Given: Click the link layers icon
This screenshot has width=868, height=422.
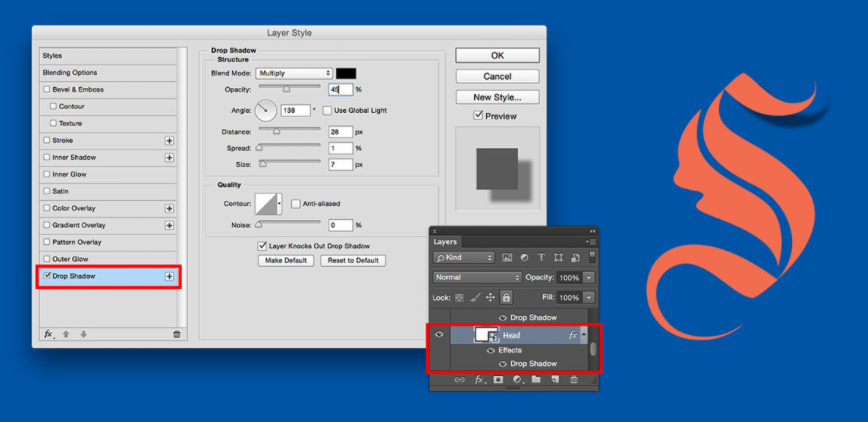Looking at the screenshot, I should click(459, 380).
